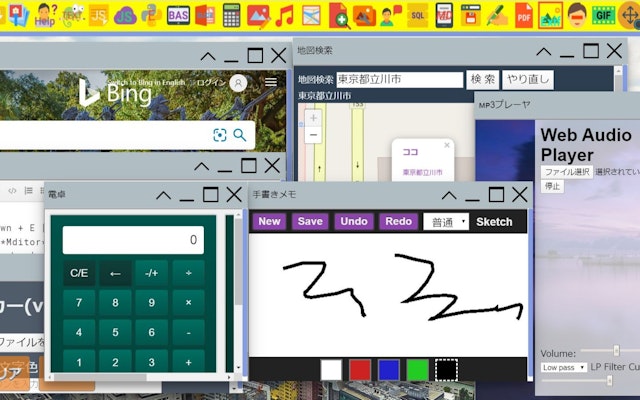This screenshot has width=640, height=400.
Task: Adjust the Volume slider in audio player
Action: (x=615, y=351)
